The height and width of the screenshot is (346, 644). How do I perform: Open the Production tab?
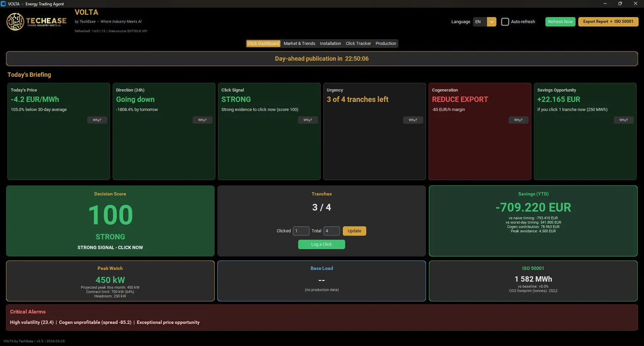pyautogui.click(x=386, y=43)
